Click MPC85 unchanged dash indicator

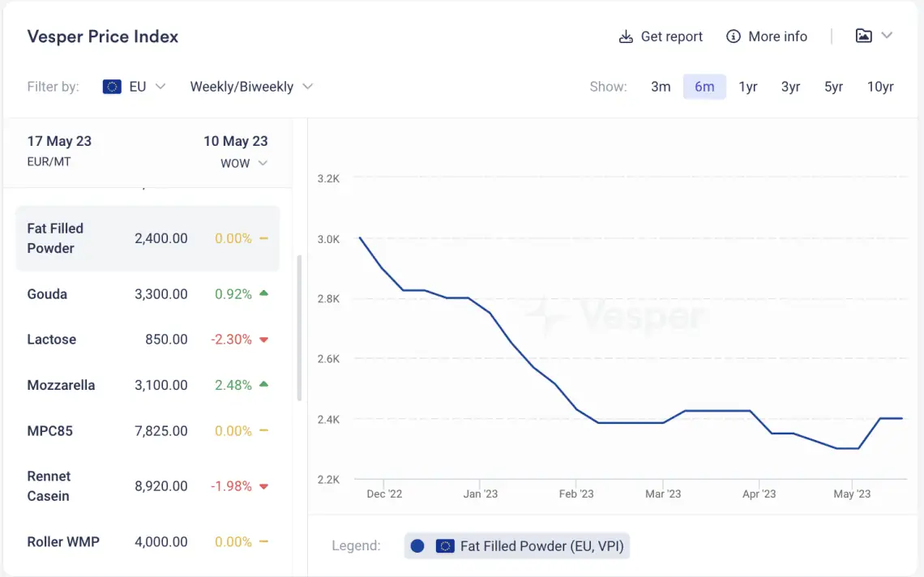point(264,431)
